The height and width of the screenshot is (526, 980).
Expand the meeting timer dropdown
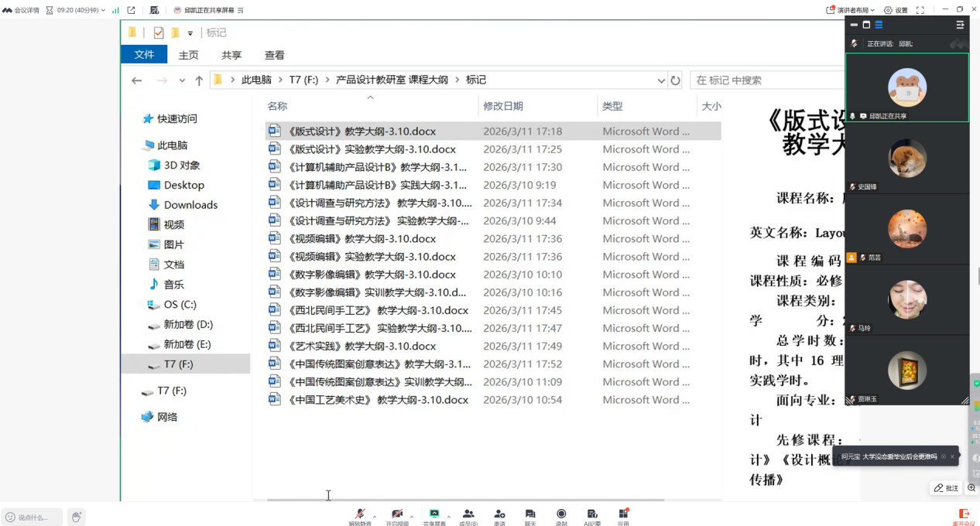(103, 10)
